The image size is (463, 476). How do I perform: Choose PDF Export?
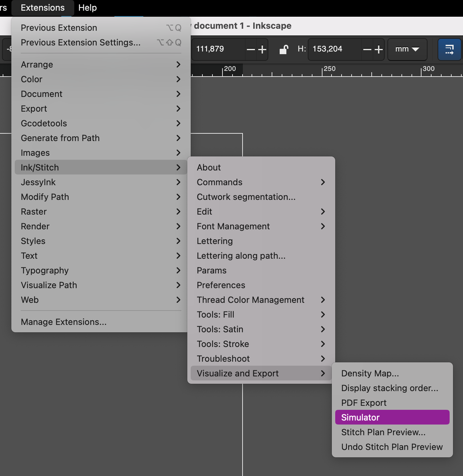click(392, 403)
